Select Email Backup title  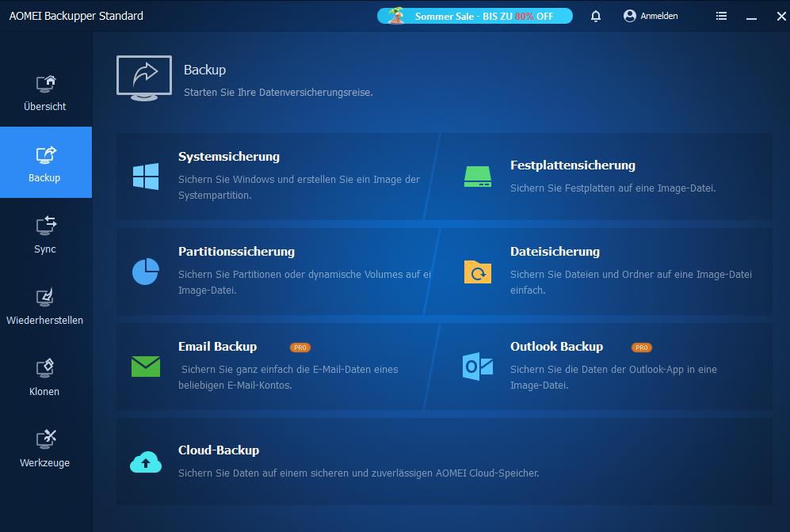218,346
